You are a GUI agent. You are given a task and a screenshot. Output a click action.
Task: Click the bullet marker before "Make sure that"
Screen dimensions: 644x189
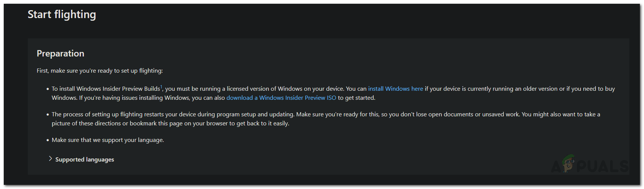pyautogui.click(x=48, y=140)
